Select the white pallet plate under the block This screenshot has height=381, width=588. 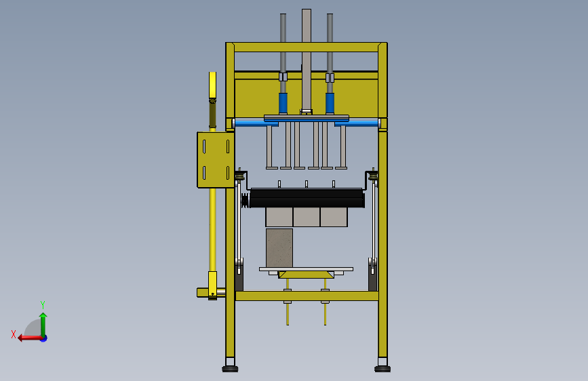tap(306, 269)
